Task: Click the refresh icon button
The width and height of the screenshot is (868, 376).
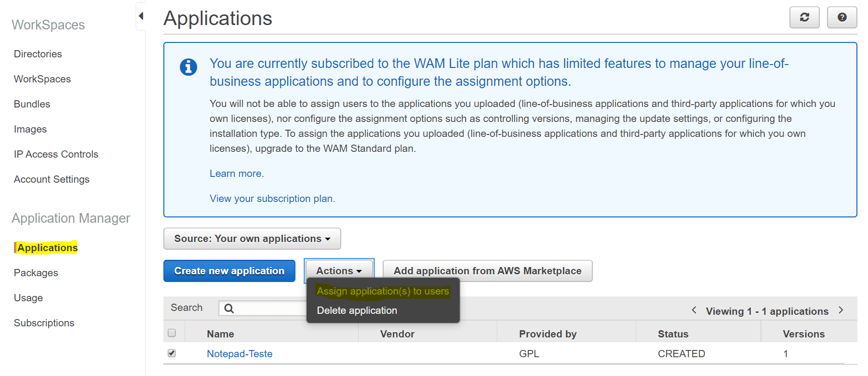Action: pos(804,17)
